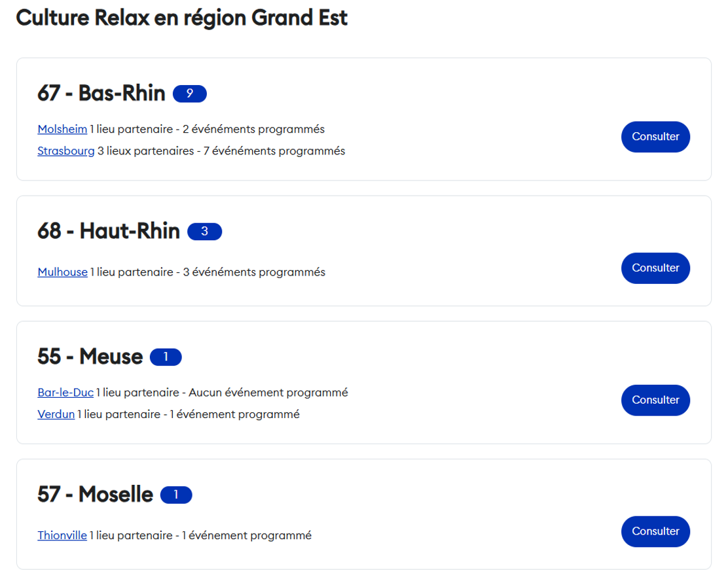
Task: Open the Strasbourg link
Action: (x=66, y=151)
